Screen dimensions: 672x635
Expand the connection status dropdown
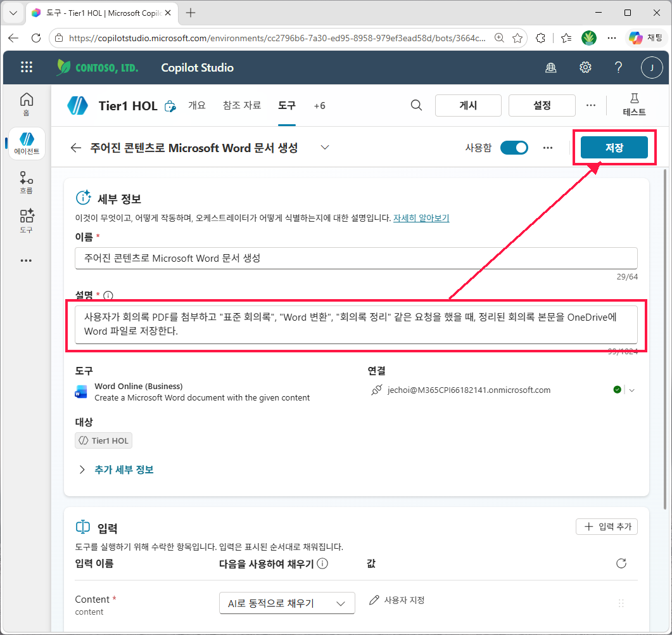pos(631,390)
